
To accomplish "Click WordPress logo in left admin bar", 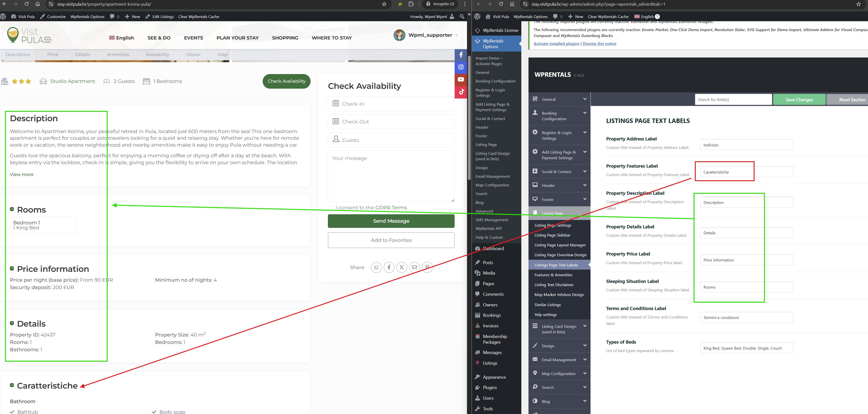I will (3, 17).
